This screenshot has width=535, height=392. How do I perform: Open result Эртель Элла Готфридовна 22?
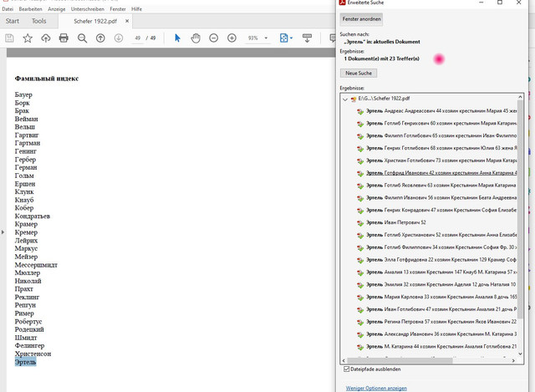(x=441, y=260)
